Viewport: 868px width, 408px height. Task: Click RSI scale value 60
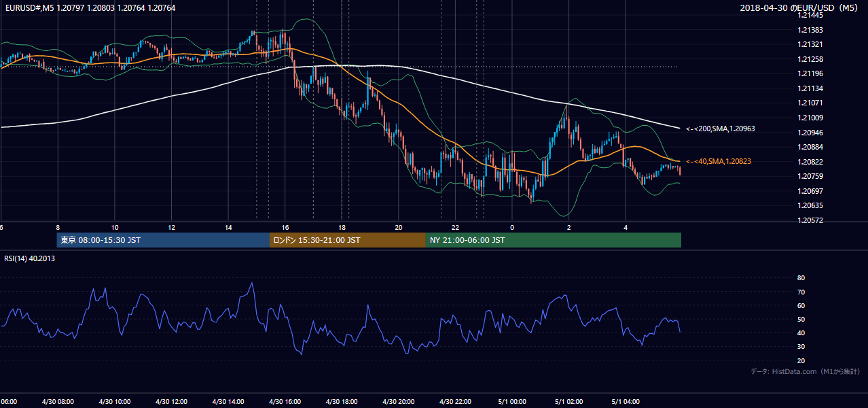tap(801, 305)
